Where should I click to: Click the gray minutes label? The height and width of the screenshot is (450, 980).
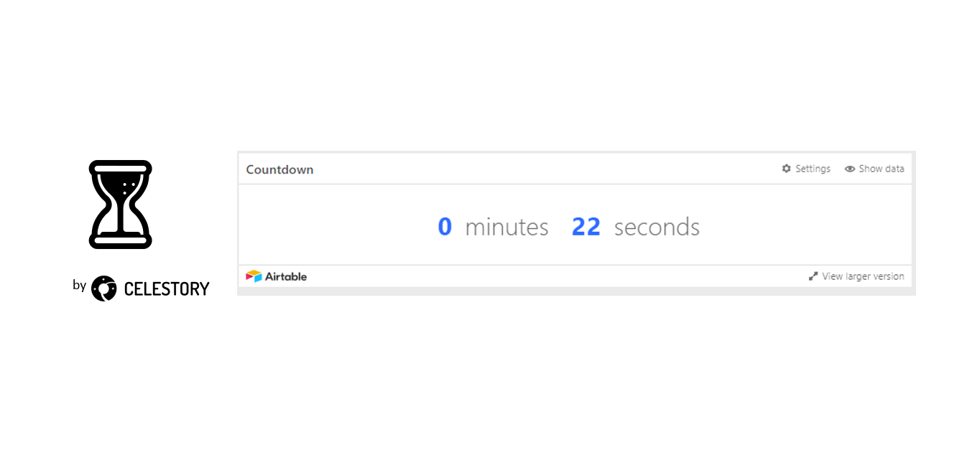[x=507, y=227]
